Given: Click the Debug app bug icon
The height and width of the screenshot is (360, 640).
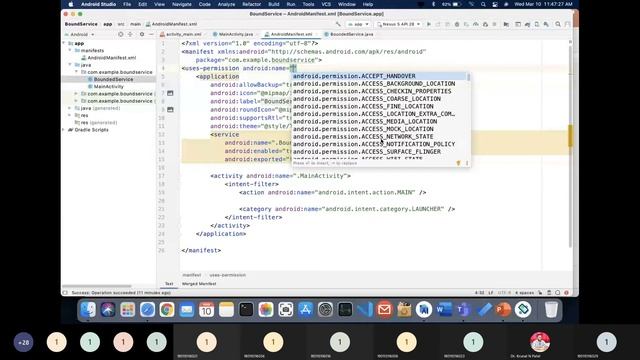Looking at the screenshot, I should (x=457, y=24).
